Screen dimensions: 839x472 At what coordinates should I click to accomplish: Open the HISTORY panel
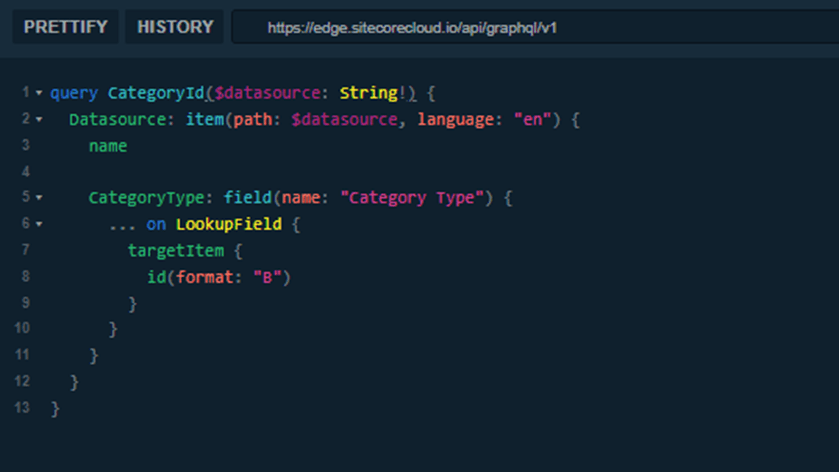175,27
